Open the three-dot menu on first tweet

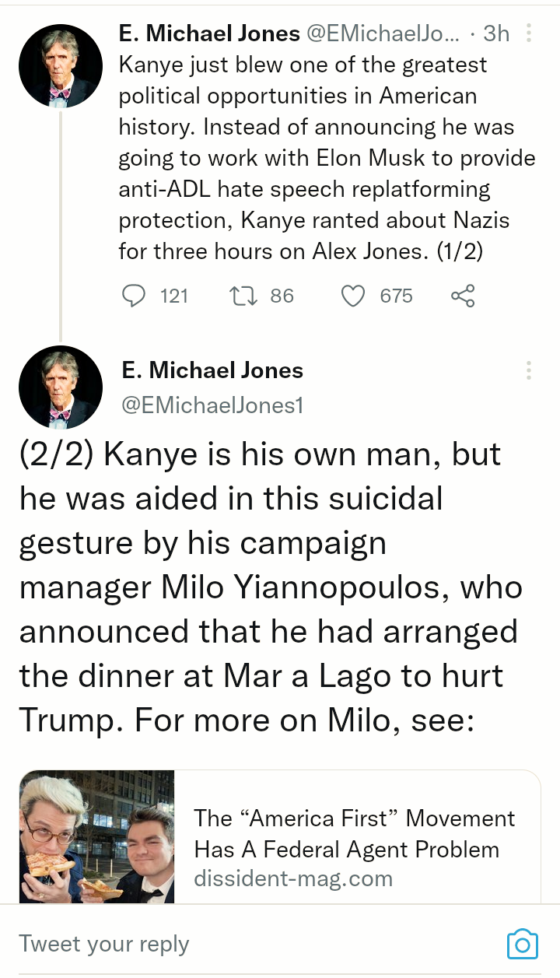click(x=529, y=33)
